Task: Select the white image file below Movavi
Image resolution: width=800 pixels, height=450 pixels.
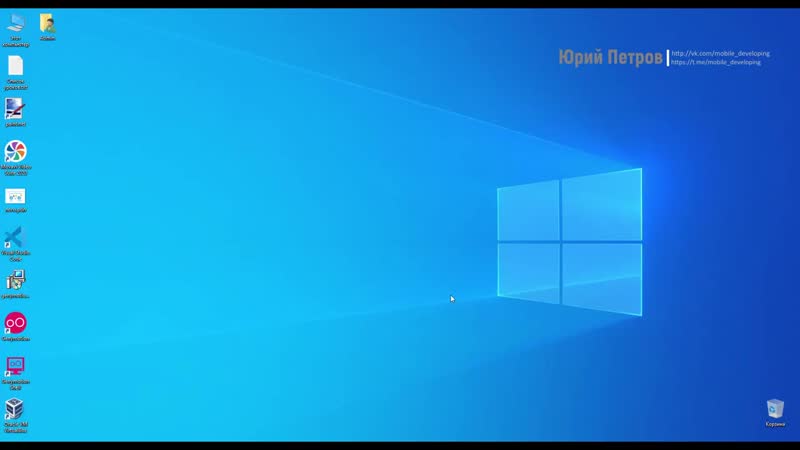Action: click(x=15, y=196)
